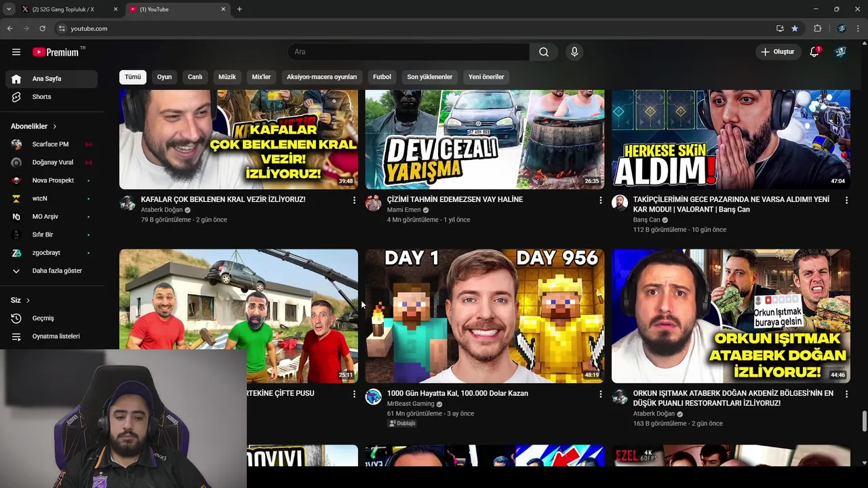Open options menu for ÇİFTE PUSU video
The width and height of the screenshot is (868, 488).
[x=354, y=394]
